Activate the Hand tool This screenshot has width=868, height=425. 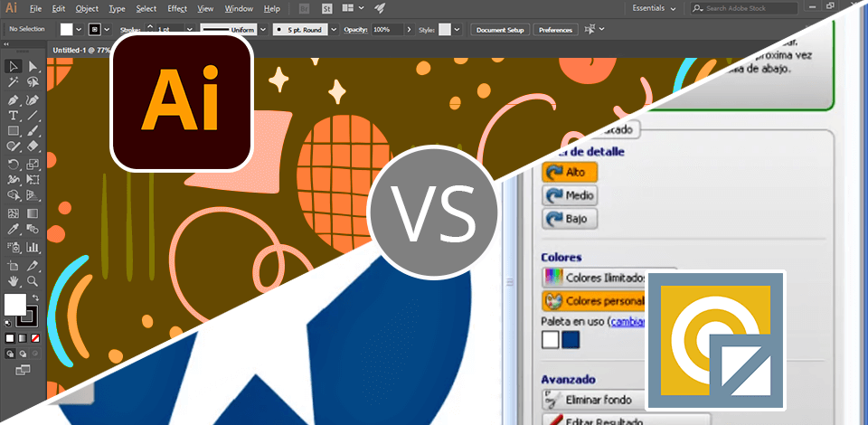point(14,280)
